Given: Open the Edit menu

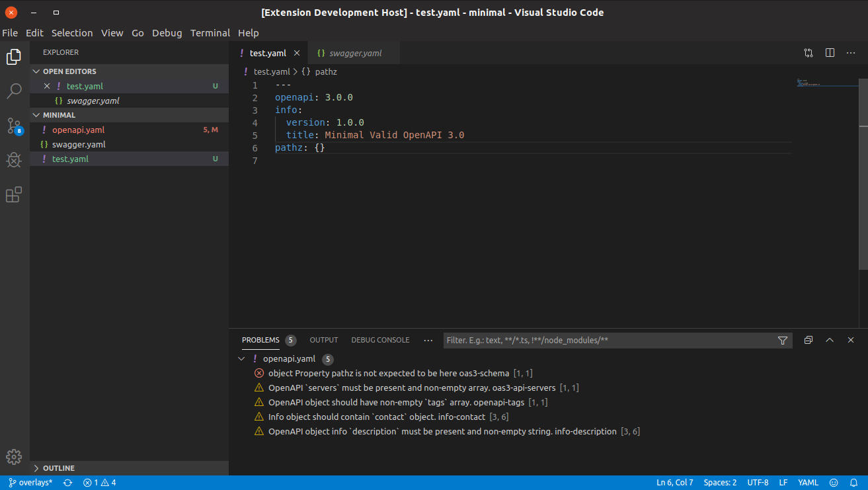Looking at the screenshot, I should (34, 32).
